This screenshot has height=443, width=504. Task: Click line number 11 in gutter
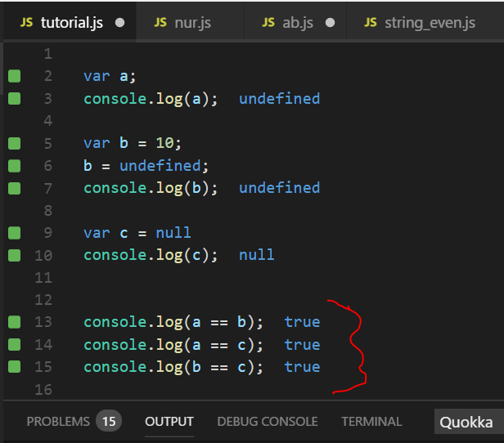point(43,278)
